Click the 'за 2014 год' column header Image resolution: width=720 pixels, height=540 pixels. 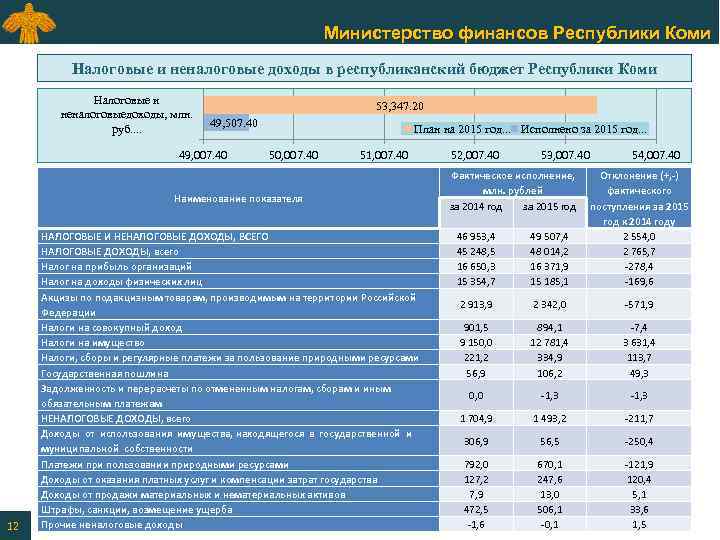pyautogui.click(x=476, y=212)
